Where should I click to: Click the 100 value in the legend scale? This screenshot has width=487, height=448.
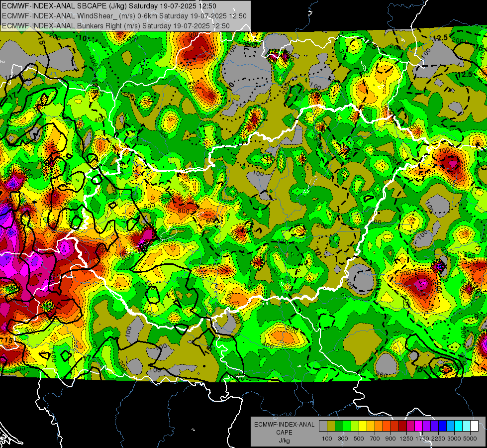327,439
